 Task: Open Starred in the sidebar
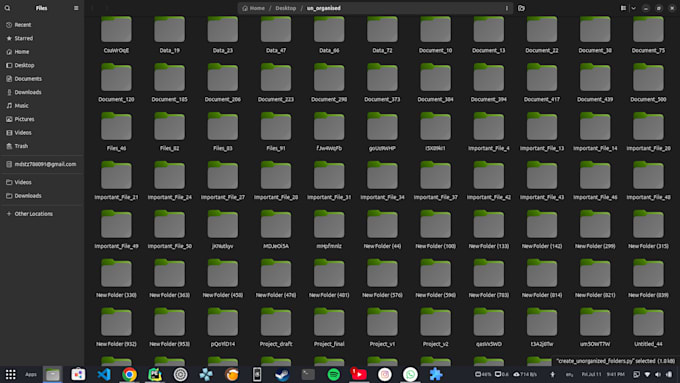coord(41,38)
